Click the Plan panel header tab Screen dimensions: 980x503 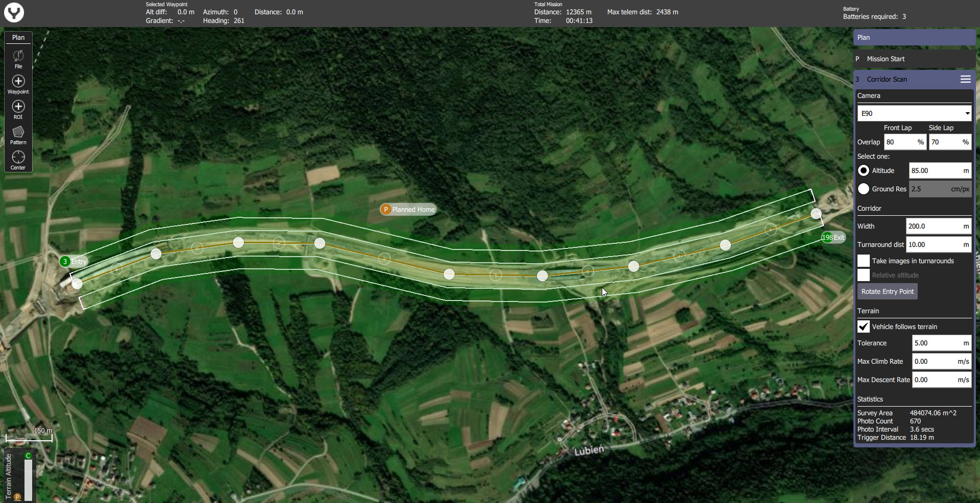(x=914, y=38)
